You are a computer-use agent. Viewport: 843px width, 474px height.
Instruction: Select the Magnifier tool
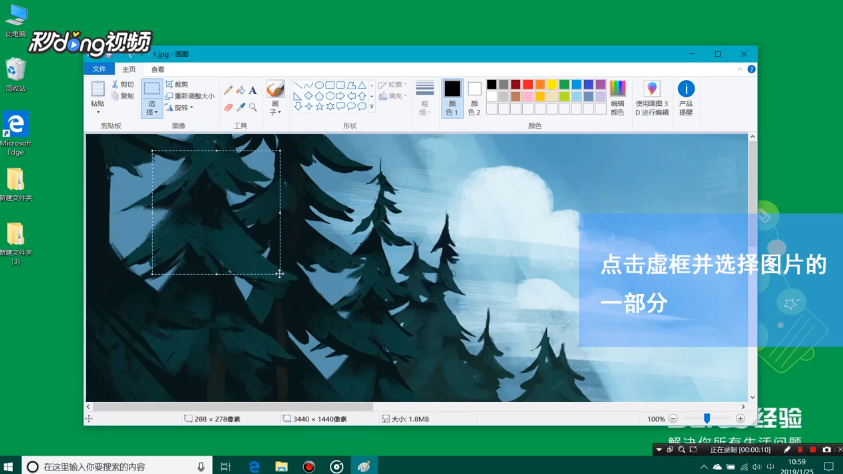coord(253,107)
